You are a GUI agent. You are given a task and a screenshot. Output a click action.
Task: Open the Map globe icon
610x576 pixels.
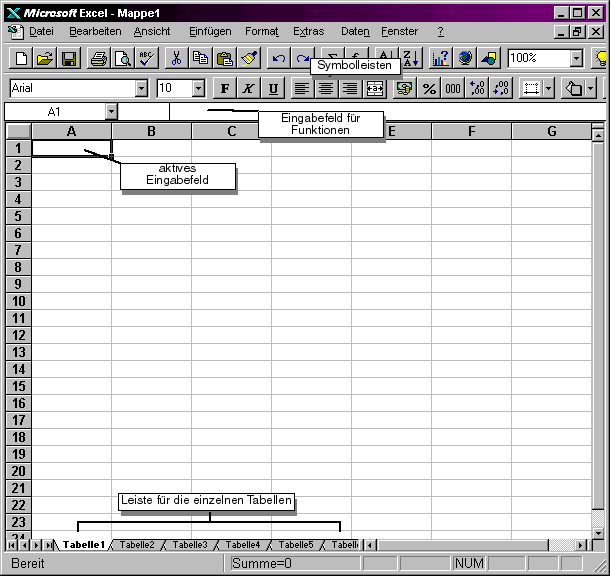pos(465,58)
